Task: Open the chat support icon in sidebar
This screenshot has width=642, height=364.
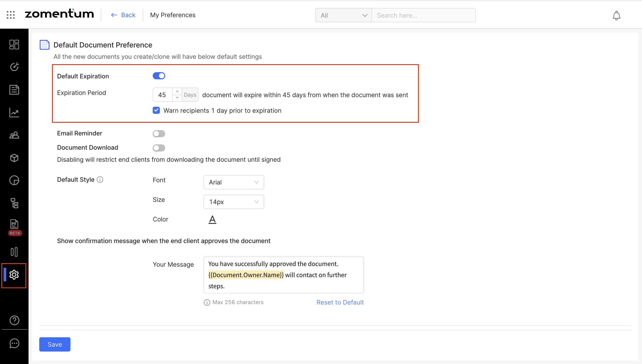Action: click(x=14, y=343)
